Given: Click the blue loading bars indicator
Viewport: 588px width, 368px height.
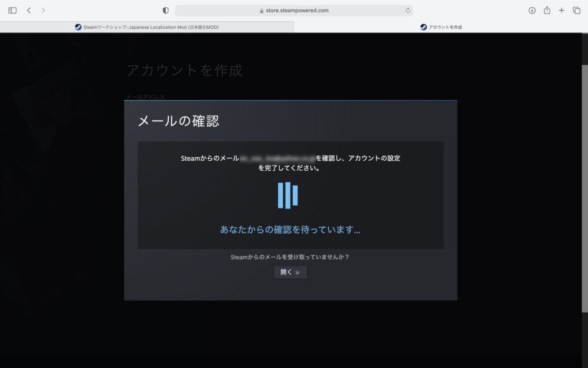Looking at the screenshot, I should coord(288,195).
